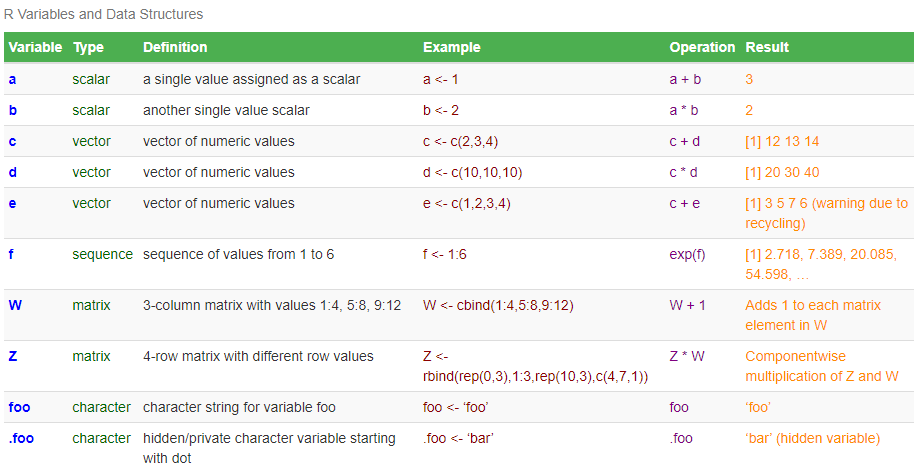The height and width of the screenshot is (472, 916).
Task: Click the 'Type' column header
Action: click(88, 47)
